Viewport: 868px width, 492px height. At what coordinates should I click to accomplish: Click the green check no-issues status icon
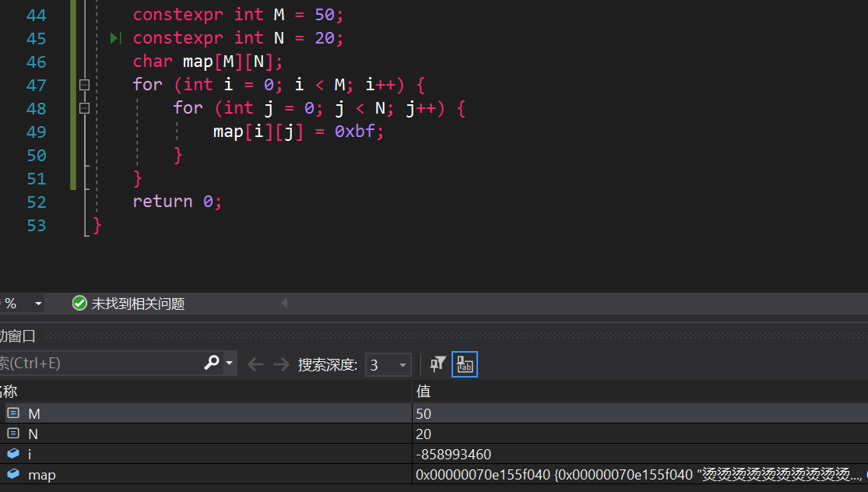pos(79,304)
